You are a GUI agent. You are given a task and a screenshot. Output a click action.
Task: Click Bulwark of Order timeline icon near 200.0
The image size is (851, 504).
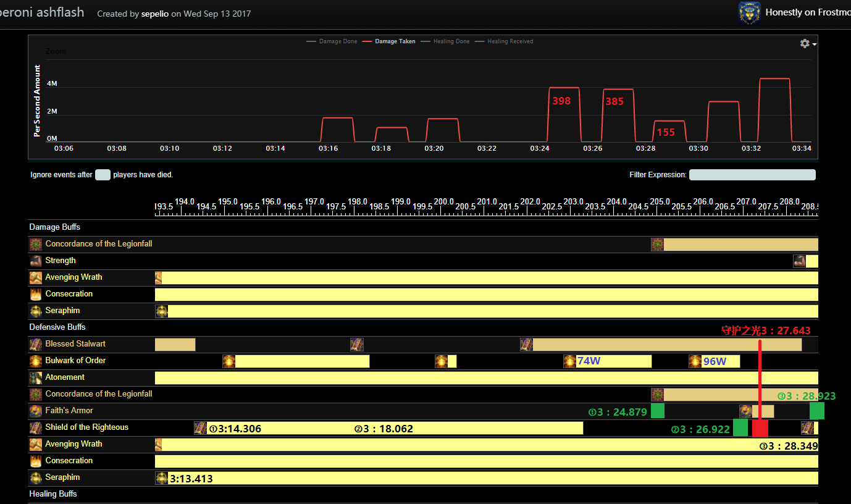pyautogui.click(x=442, y=361)
